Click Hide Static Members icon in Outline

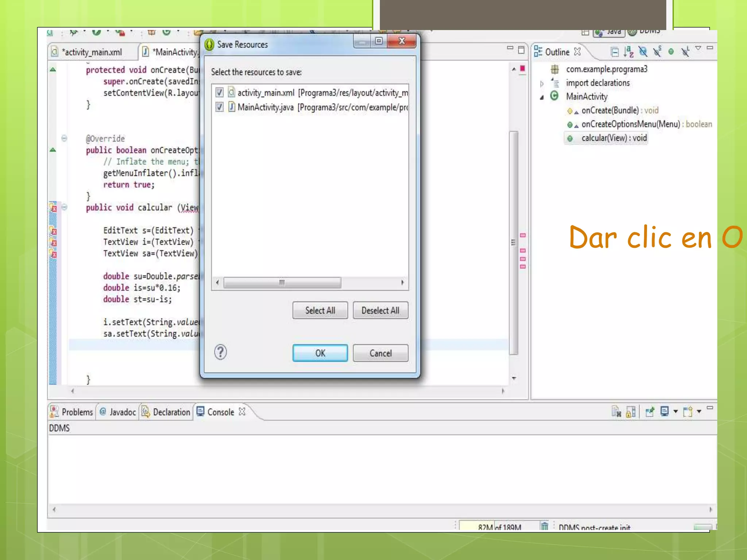coord(657,52)
